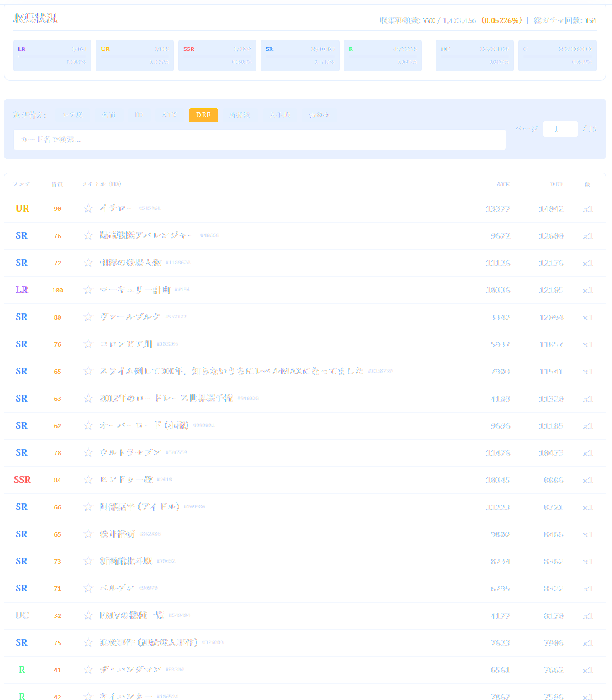Image resolution: width=612 pixels, height=700 pixels.
Task: Star the ヴァールブルク card
Action: [x=88, y=317]
